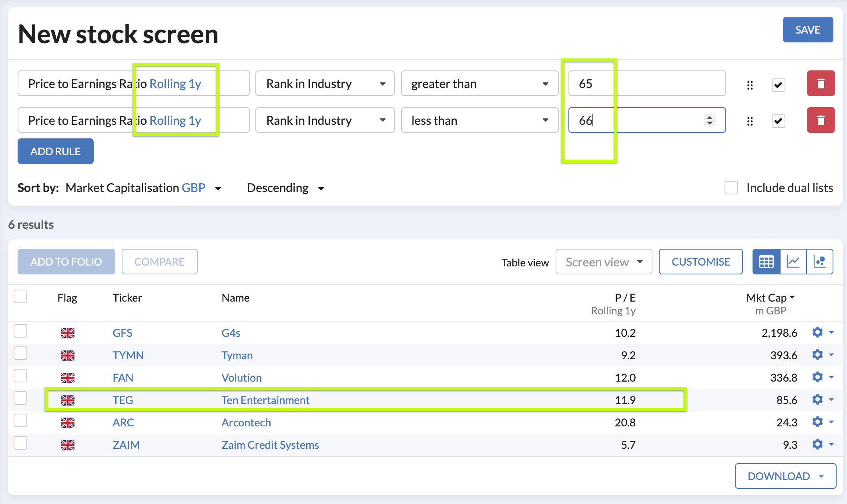The width and height of the screenshot is (847, 504).
Task: Click the CUSTOMISE button
Action: tap(701, 262)
